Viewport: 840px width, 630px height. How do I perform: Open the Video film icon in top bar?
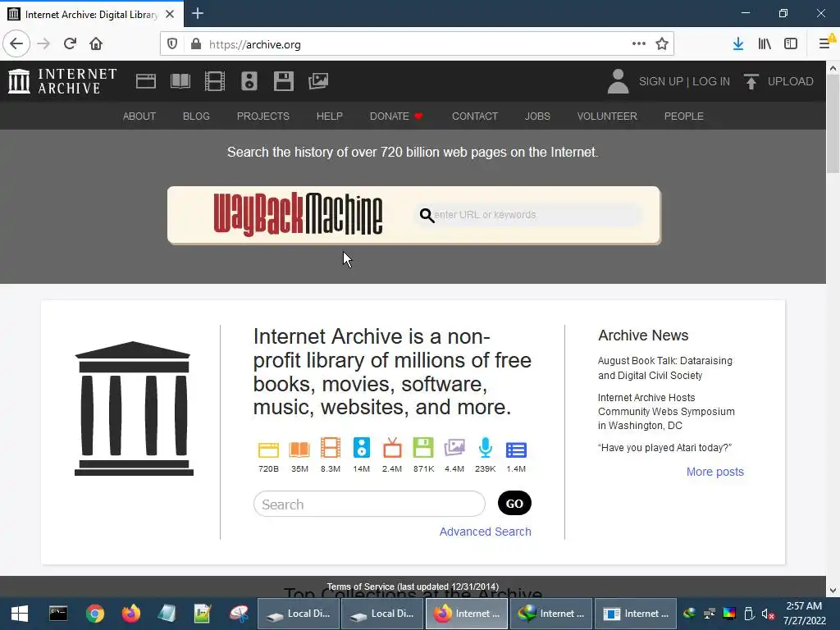(215, 81)
